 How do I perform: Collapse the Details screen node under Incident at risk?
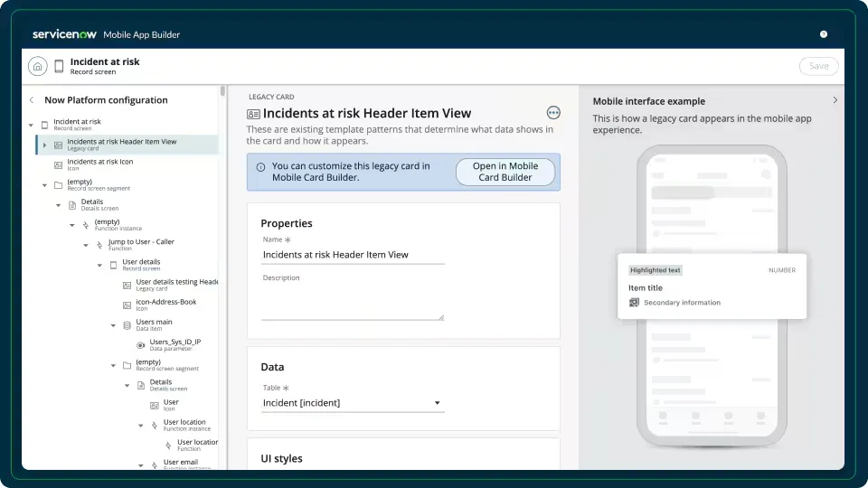(x=58, y=205)
